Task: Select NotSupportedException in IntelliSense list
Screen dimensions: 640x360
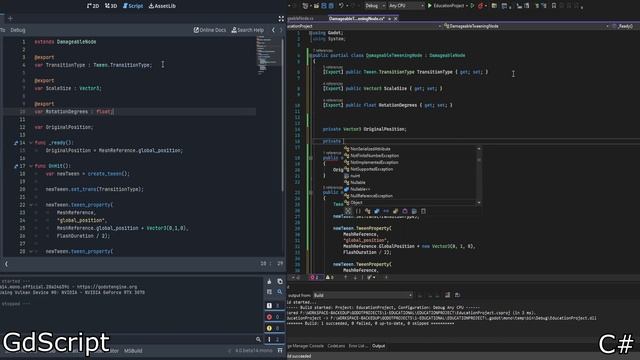Action: [371, 169]
